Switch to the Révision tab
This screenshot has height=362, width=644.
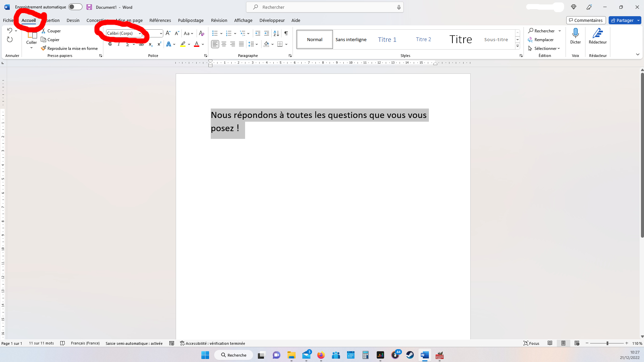[219, 20]
